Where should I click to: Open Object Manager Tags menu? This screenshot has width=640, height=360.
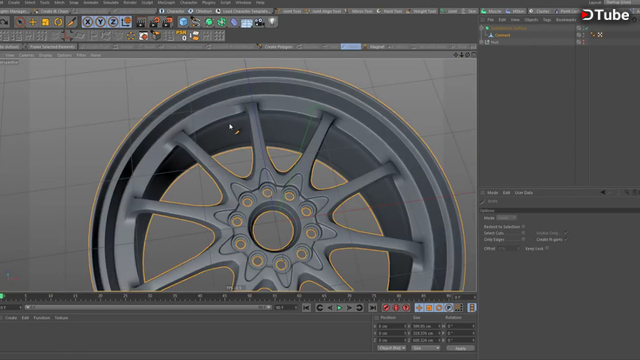(547, 20)
